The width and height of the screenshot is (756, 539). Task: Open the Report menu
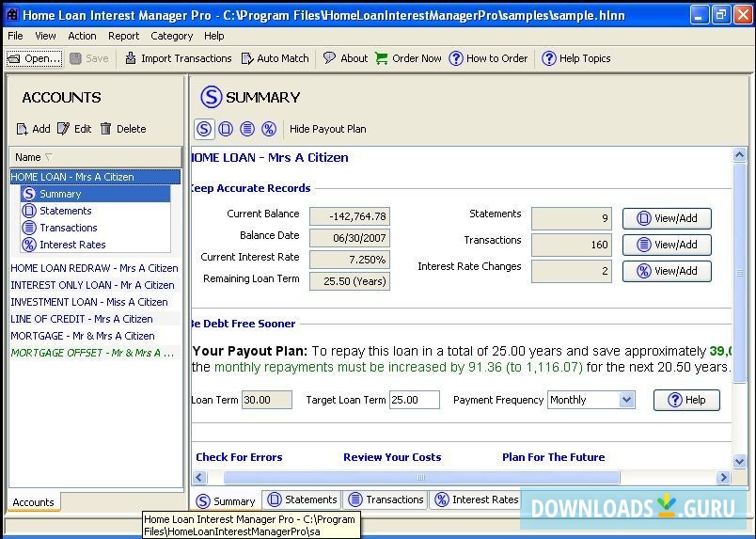click(123, 36)
